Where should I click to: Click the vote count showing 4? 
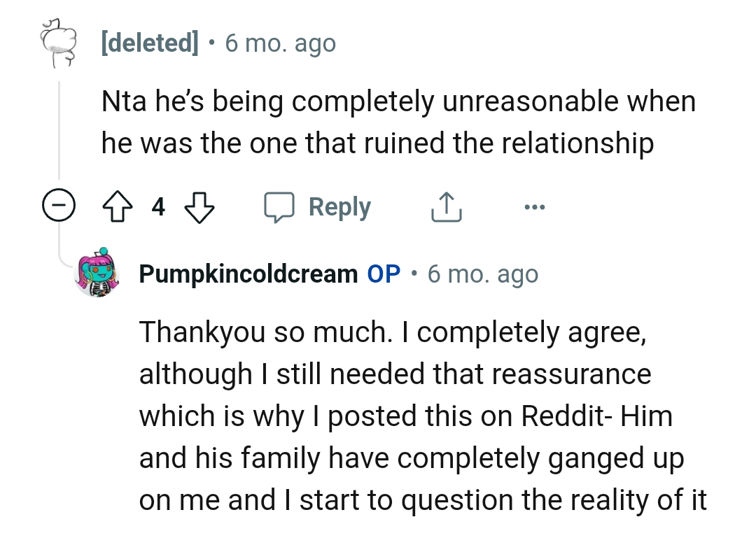tap(158, 206)
